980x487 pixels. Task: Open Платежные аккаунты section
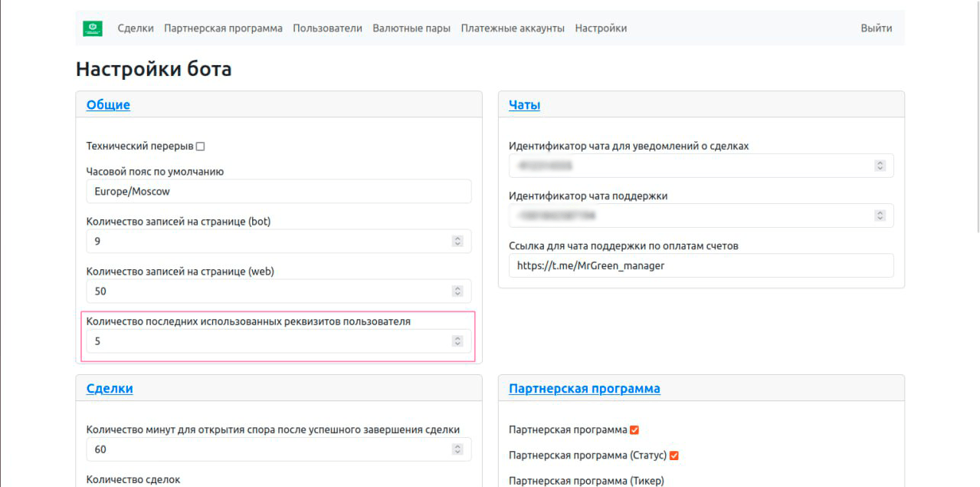click(x=513, y=28)
